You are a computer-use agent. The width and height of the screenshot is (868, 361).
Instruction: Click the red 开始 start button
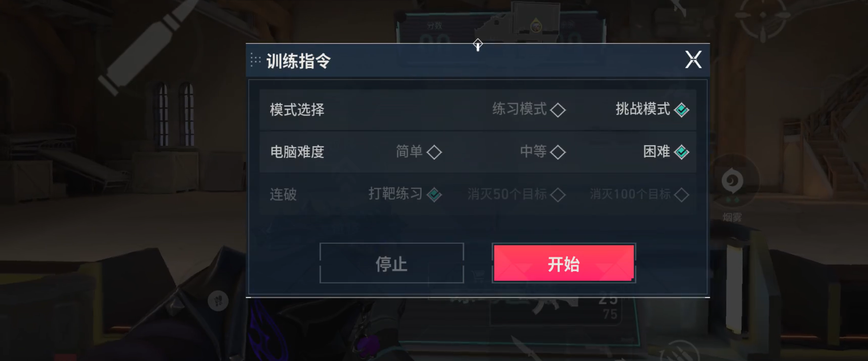[564, 263]
